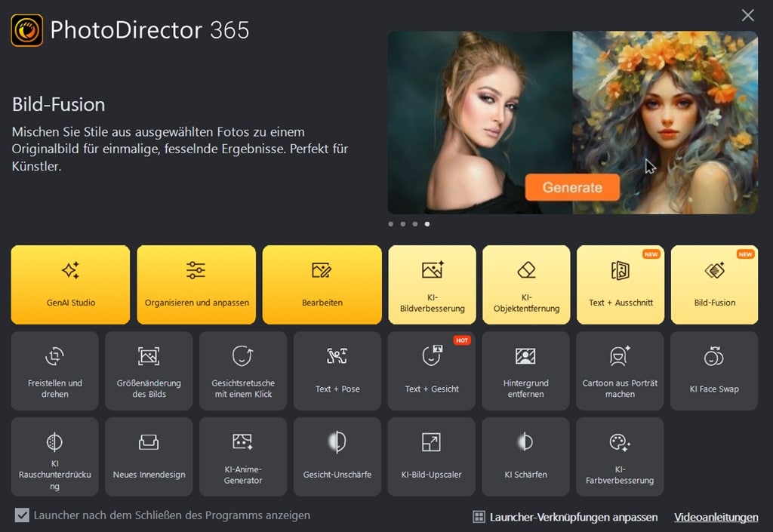Viewport: 773px width, 532px height.
Task: Select the first carousel dot
Action: [390, 223]
